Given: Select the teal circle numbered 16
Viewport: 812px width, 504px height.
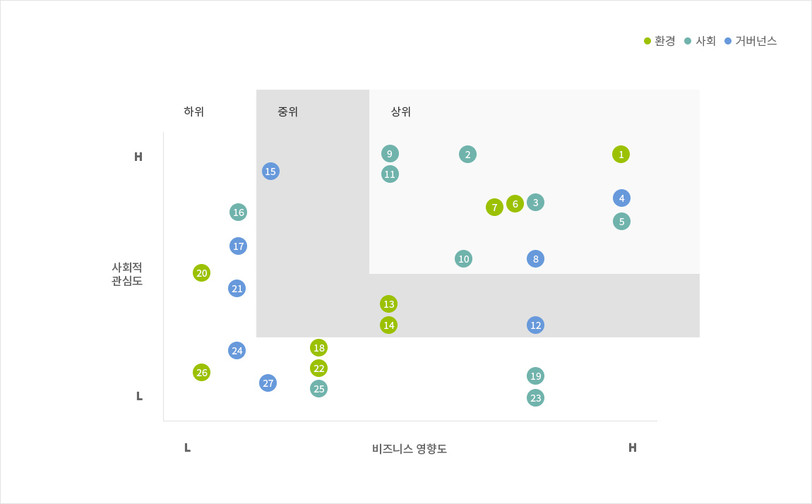Looking at the screenshot, I should pos(238,212).
